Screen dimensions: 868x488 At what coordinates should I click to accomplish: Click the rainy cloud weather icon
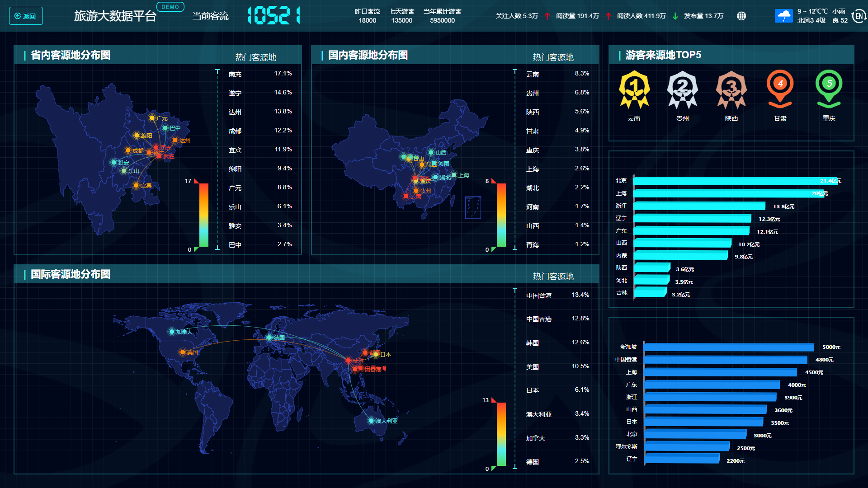783,16
